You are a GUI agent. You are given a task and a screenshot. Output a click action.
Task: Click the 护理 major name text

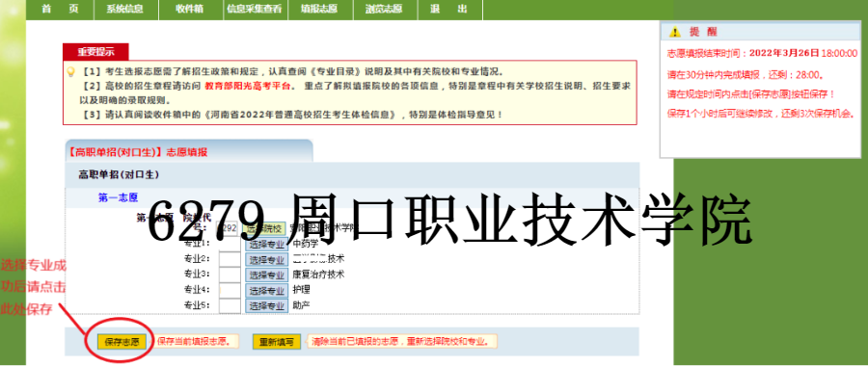301,289
